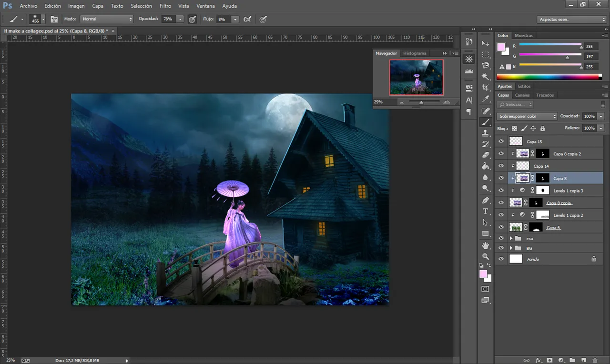Image resolution: width=610 pixels, height=364 pixels.
Task: Change the screen mode
Action: (x=486, y=300)
